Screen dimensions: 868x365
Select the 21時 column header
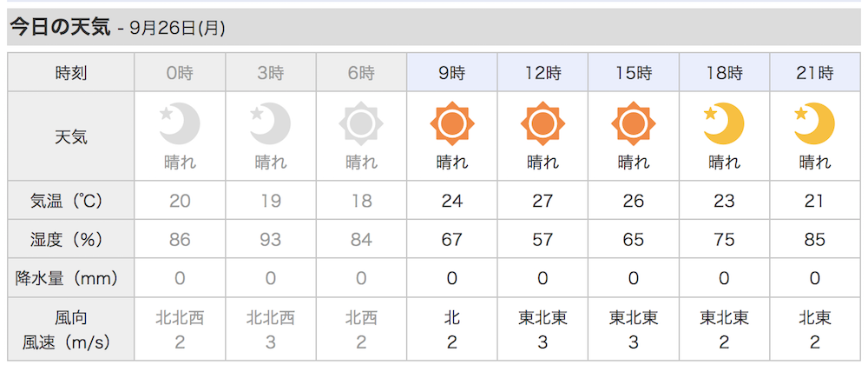tap(814, 72)
